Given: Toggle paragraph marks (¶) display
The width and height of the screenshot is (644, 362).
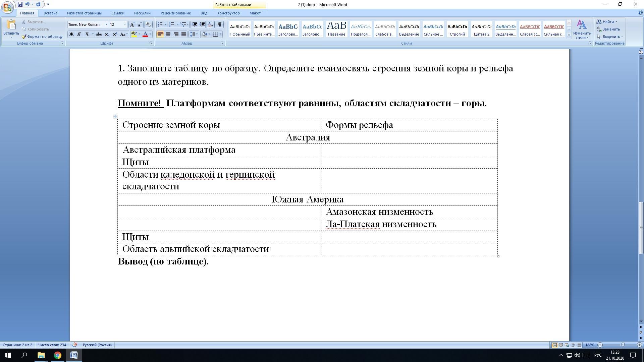Looking at the screenshot, I should (x=219, y=24).
